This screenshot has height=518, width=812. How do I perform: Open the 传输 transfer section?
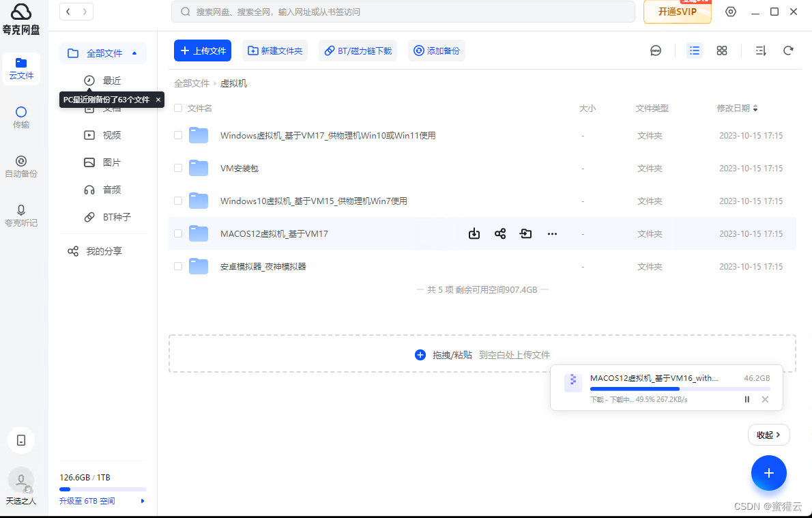20,117
